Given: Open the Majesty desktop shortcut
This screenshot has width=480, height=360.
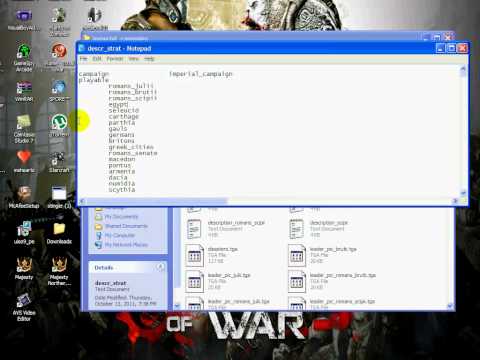Looking at the screenshot, I should (24, 269).
